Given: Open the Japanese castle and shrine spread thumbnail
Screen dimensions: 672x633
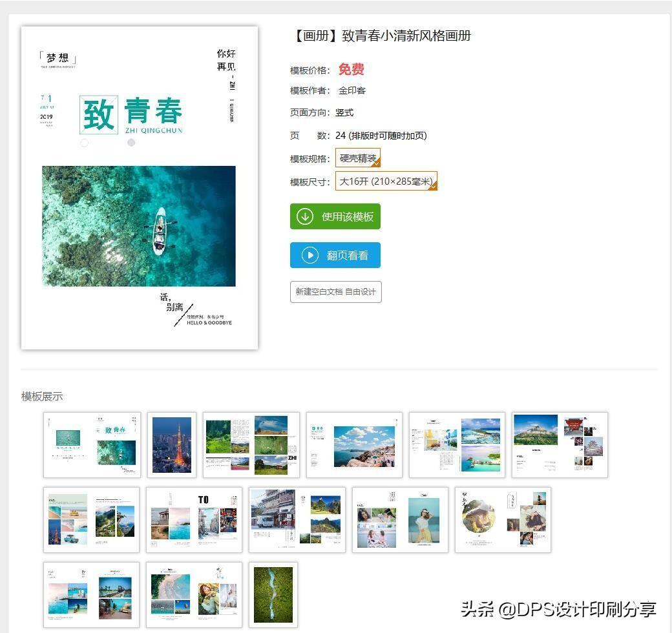Looking at the screenshot, I should tap(560, 445).
